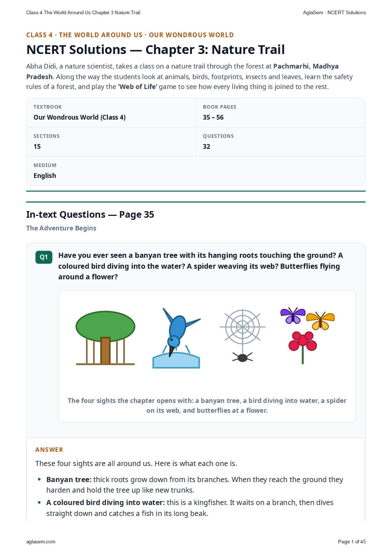Click the purple butterfly illustration
Viewport: 392px width, 555px height.
click(293, 315)
